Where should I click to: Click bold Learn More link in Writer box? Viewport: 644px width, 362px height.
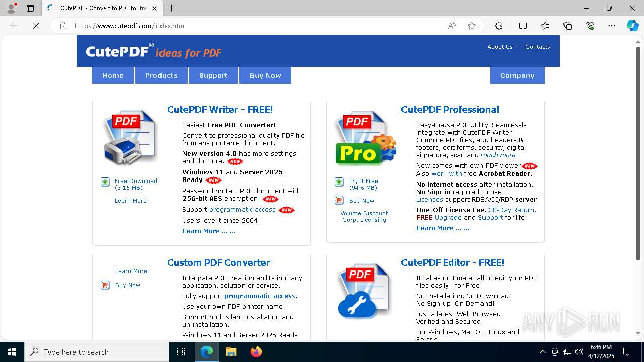click(209, 231)
